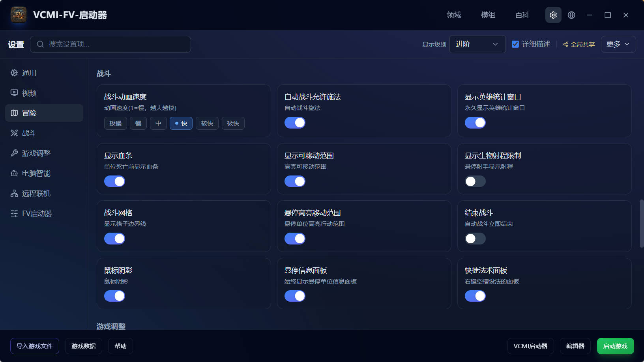Set battle animation speed to 极慢
644x362 pixels.
click(x=116, y=123)
